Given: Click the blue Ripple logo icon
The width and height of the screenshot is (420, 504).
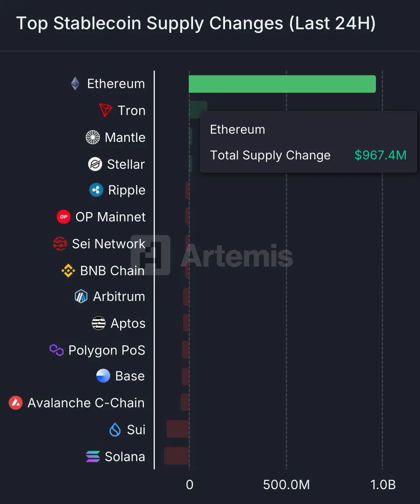Looking at the screenshot, I should click(x=97, y=190).
